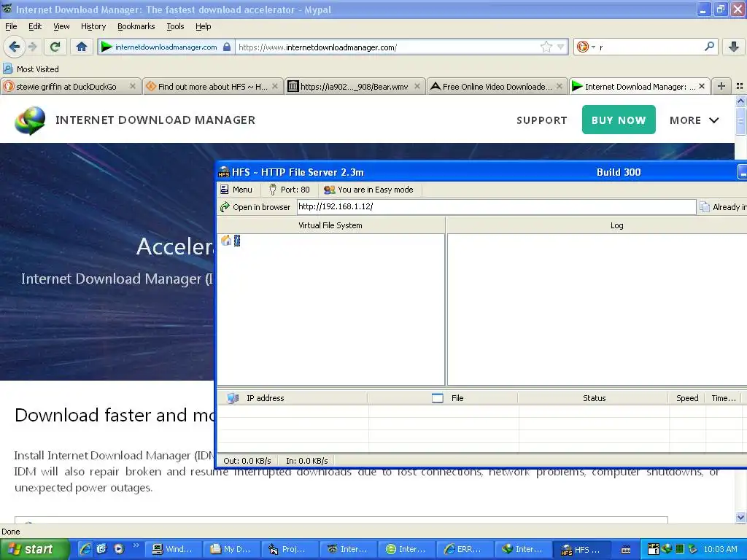The image size is (747, 560).
Task: Reload the page with the refresh icon
Action: (x=55, y=47)
